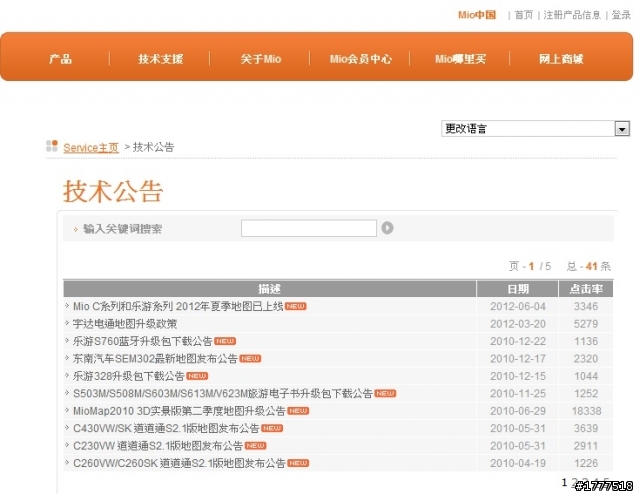Screen dimensions: 640x494
Task: Click the 日期 column header
Action: click(518, 289)
